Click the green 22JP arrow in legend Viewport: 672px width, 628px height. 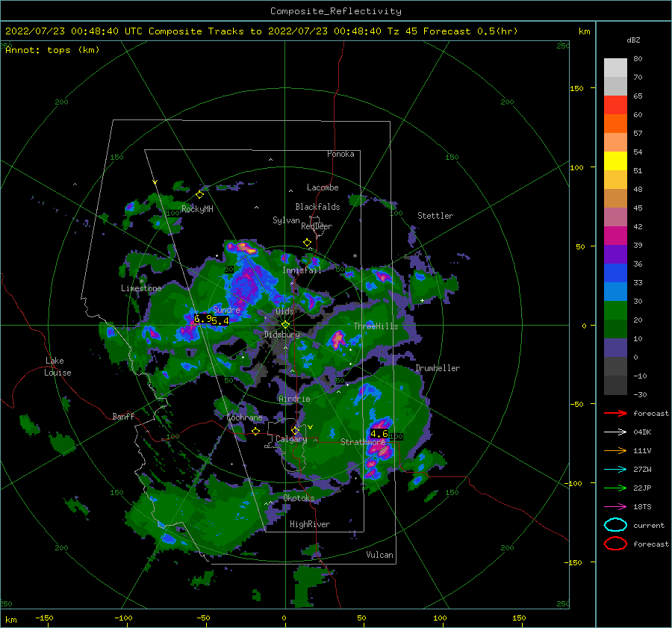click(x=615, y=488)
